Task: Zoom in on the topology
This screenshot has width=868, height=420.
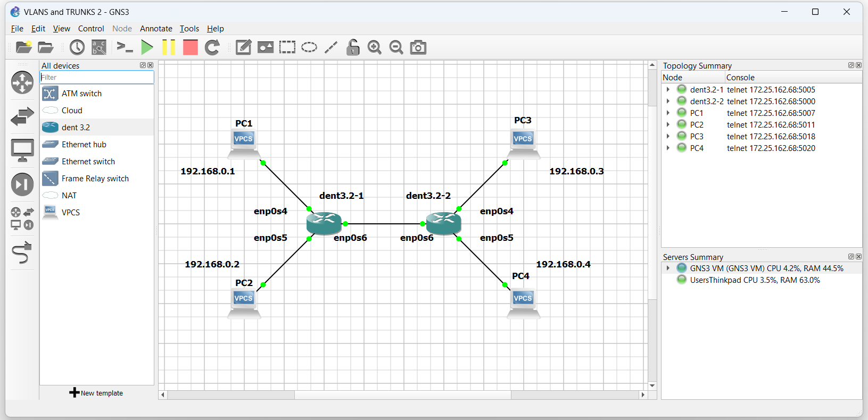Action: click(375, 47)
